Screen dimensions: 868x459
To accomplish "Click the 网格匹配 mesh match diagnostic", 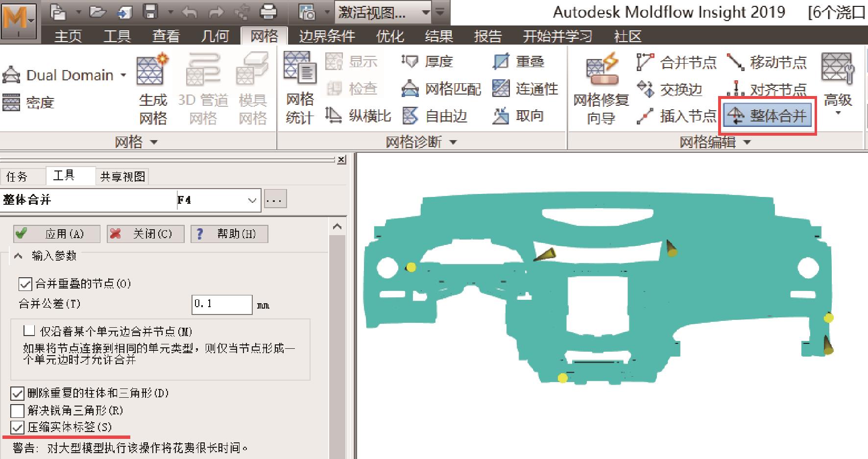I will 441,89.
